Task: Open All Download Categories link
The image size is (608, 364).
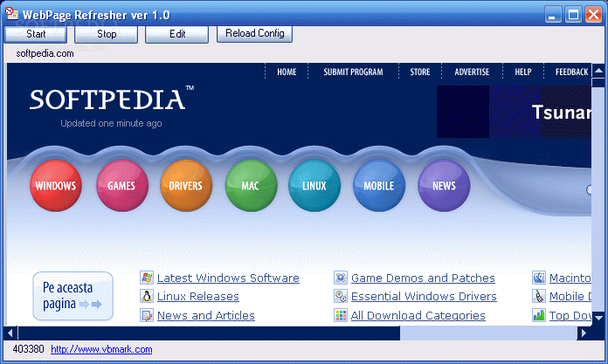Action: click(x=418, y=315)
